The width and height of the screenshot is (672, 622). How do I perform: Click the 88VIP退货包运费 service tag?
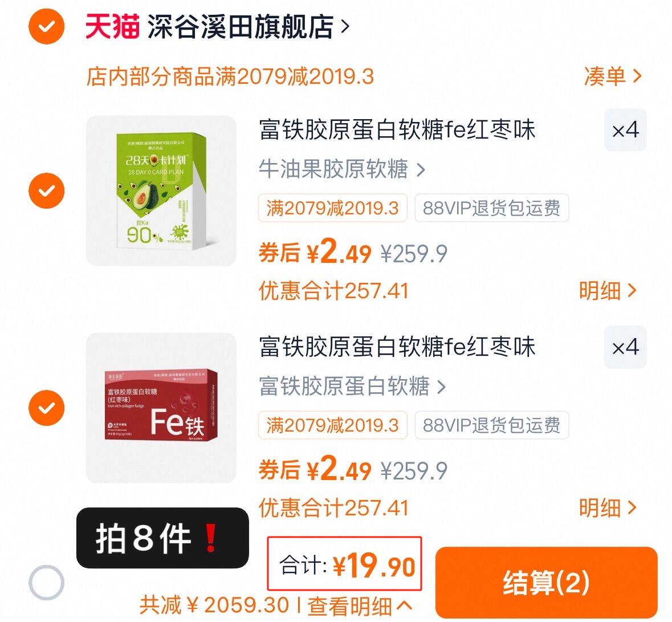pos(491,209)
